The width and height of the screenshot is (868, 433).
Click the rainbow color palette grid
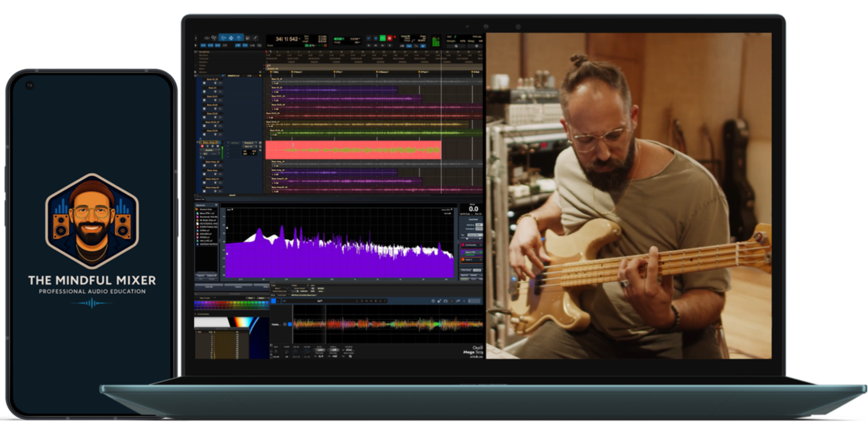[x=232, y=305]
